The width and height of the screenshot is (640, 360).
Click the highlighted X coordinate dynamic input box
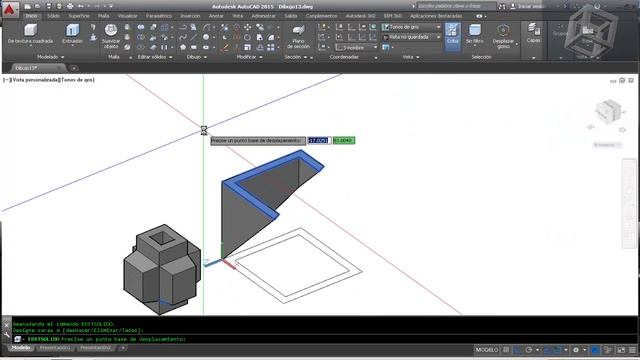pos(318,140)
